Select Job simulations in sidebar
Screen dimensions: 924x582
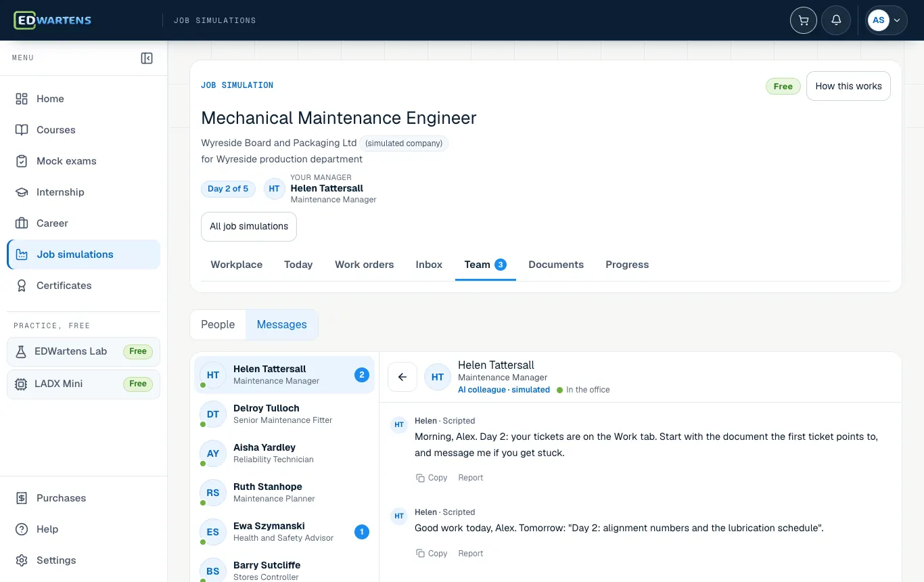[84, 254]
